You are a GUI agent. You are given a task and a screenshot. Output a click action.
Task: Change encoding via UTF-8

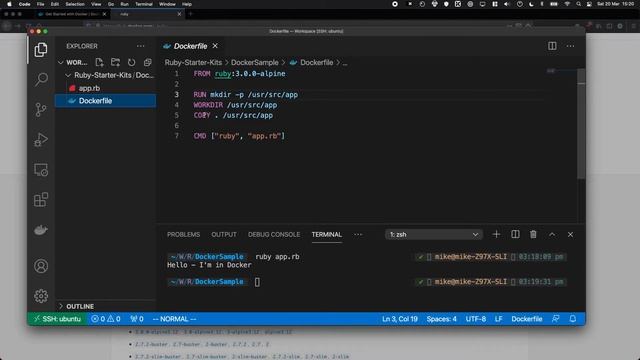(x=476, y=319)
